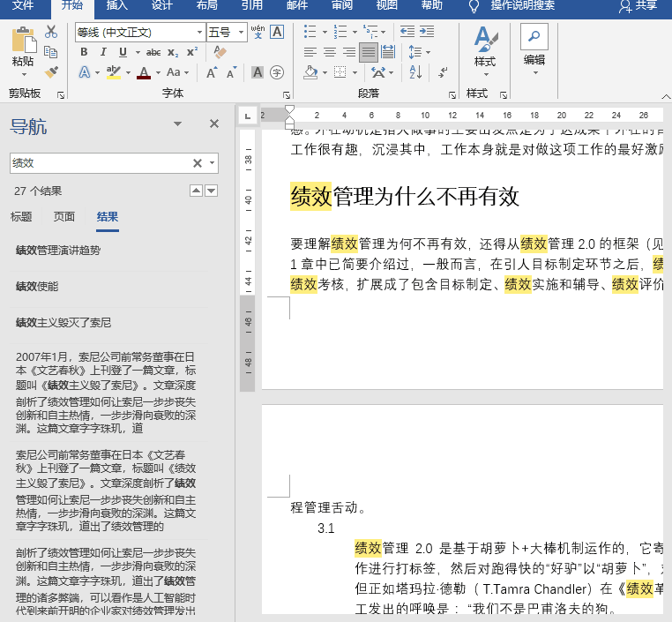The height and width of the screenshot is (622, 672).
Task: Switch to Design ribbon tab
Action: tap(162, 5)
